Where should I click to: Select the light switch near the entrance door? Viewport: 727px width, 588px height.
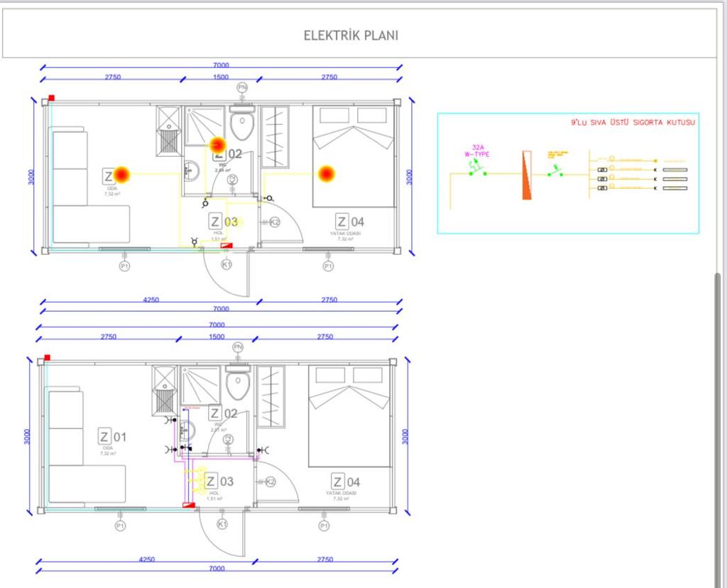pos(195,243)
